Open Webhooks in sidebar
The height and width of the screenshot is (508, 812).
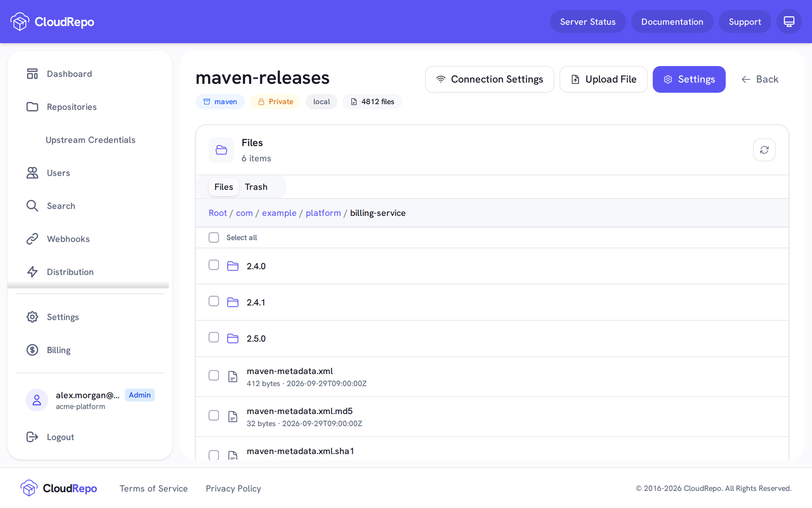point(90,239)
